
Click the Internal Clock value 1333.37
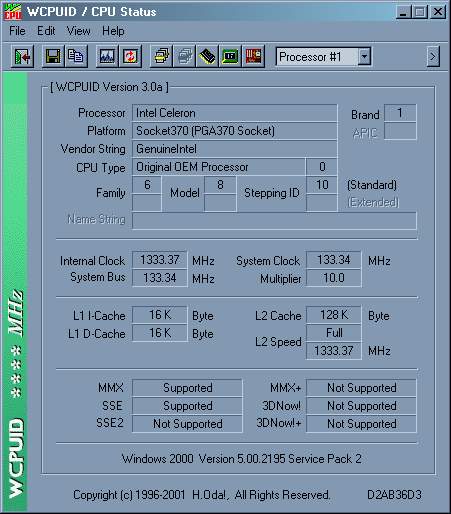click(160, 260)
